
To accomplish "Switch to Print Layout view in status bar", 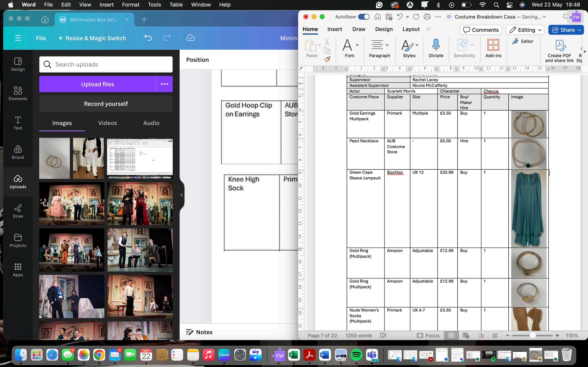I will [451, 336].
